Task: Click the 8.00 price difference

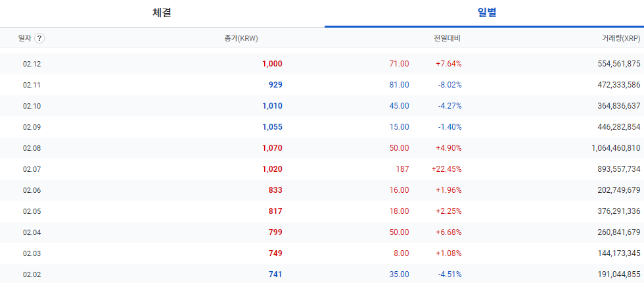Action: pyautogui.click(x=401, y=253)
